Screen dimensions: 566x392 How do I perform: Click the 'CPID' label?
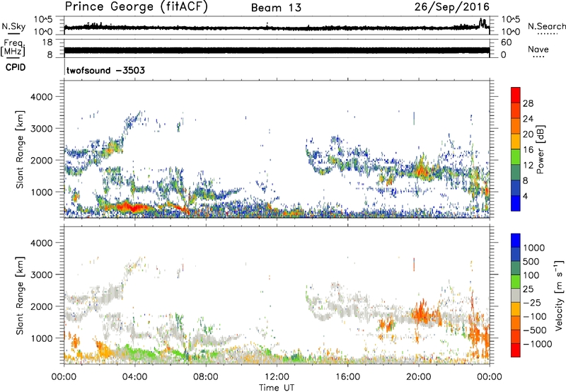point(16,67)
